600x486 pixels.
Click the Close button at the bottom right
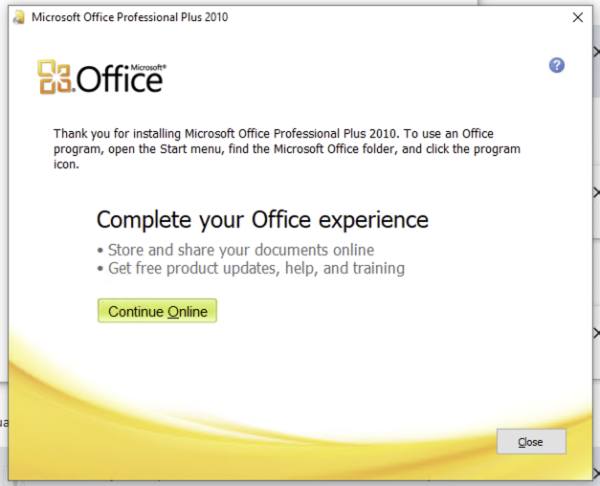coord(531,442)
